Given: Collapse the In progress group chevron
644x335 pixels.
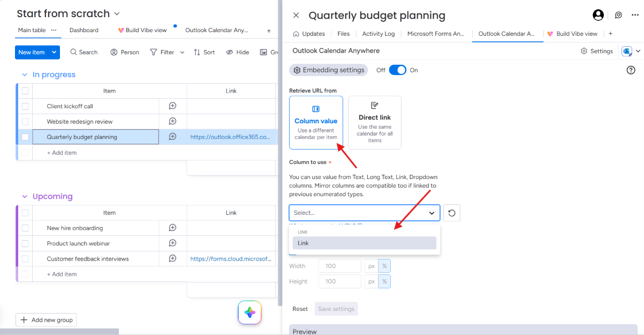Looking at the screenshot, I should [25, 75].
